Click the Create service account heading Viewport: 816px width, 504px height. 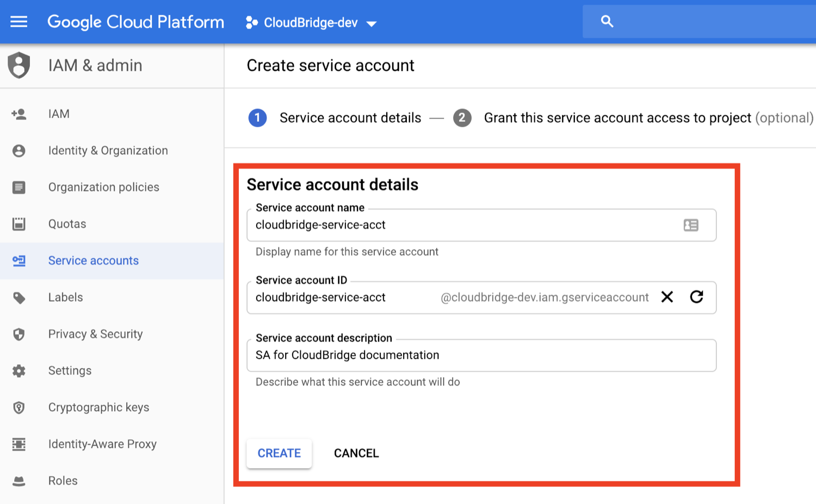(x=330, y=66)
